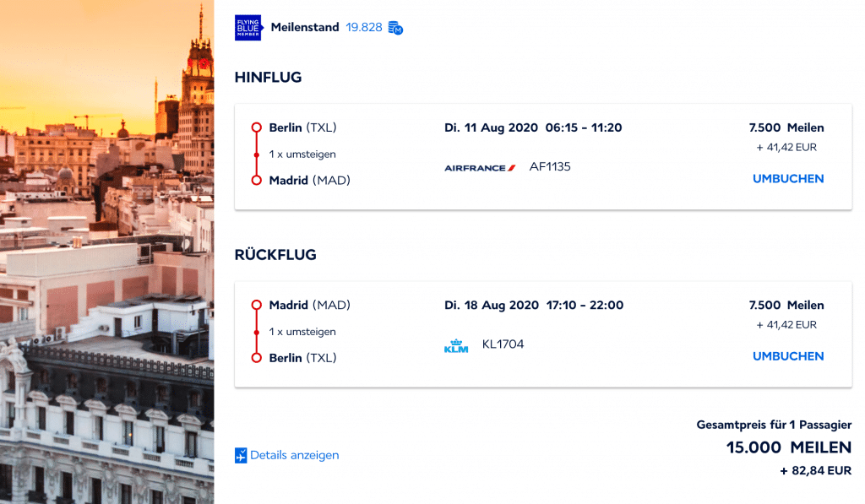
Task: Click UMBUCHEN for the return flight
Action: [788, 356]
